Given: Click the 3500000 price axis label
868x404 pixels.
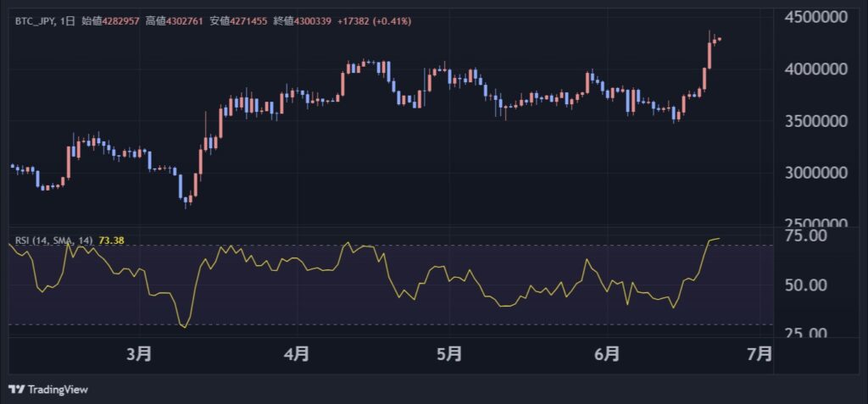Looking at the screenshot, I should click(815, 121).
